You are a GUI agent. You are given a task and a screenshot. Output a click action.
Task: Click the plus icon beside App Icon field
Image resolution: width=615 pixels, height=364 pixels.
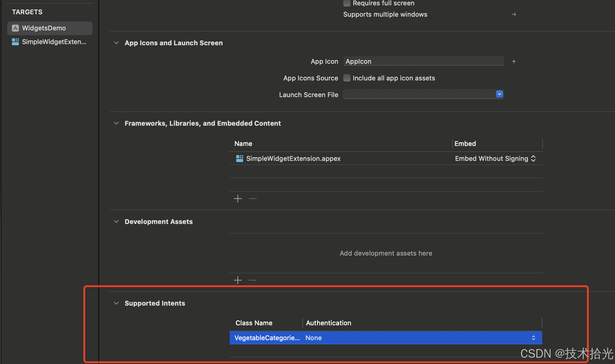(514, 61)
